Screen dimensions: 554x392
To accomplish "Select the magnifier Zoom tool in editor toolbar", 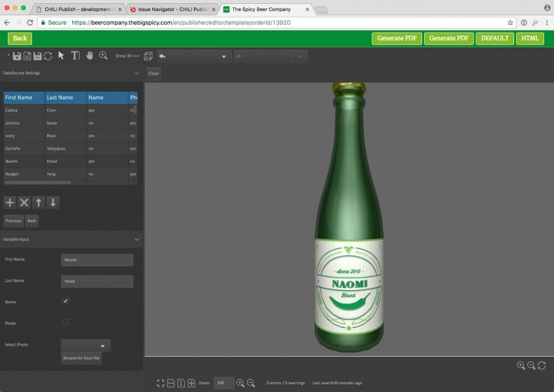I will (103, 56).
